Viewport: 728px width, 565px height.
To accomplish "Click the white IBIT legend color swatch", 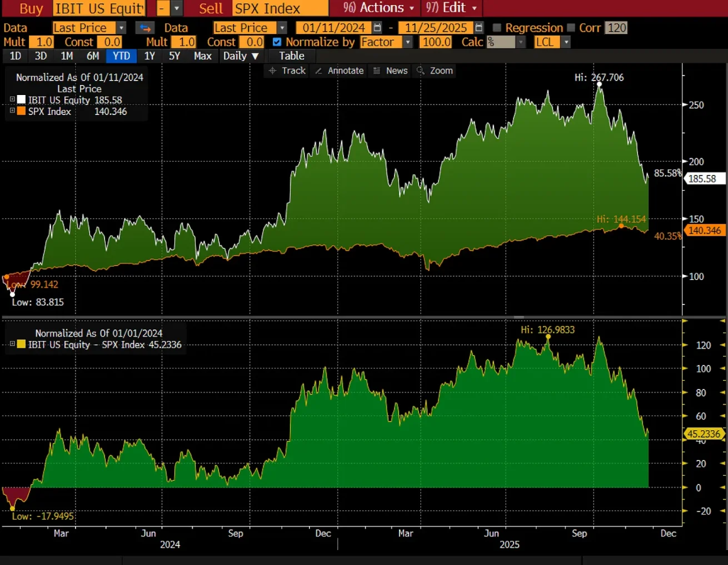I will (x=21, y=99).
